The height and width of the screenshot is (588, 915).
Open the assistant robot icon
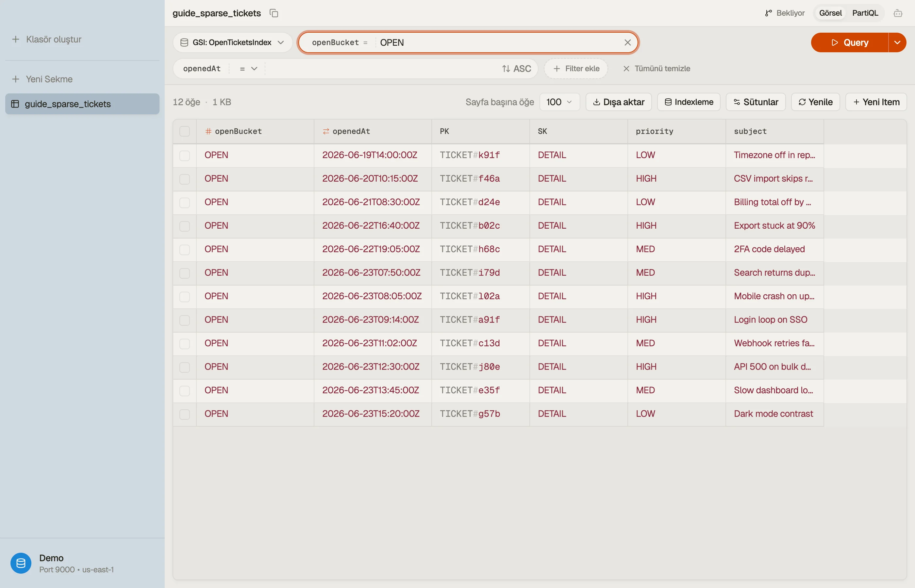click(898, 13)
